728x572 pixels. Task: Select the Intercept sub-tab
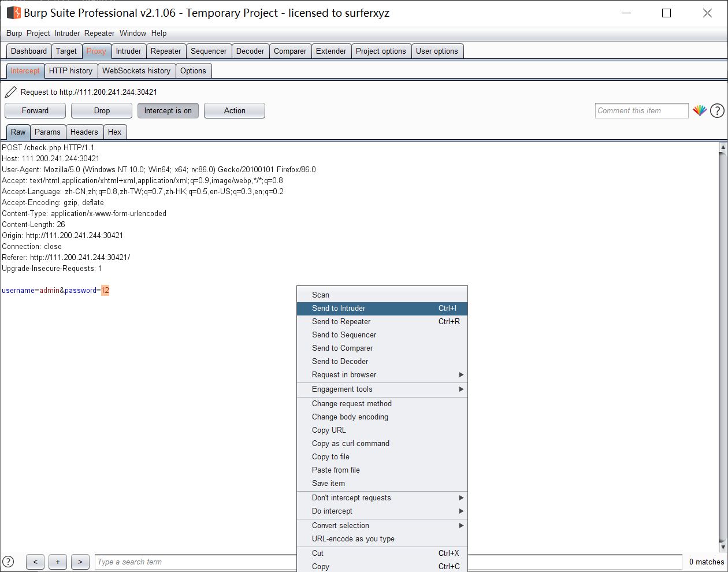coord(25,70)
